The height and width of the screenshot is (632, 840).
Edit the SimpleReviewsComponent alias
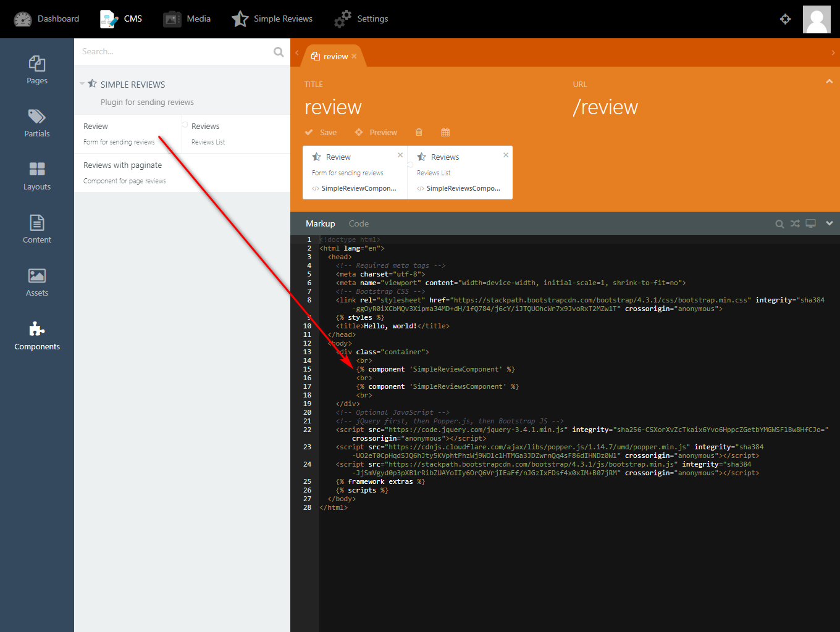[463, 188]
